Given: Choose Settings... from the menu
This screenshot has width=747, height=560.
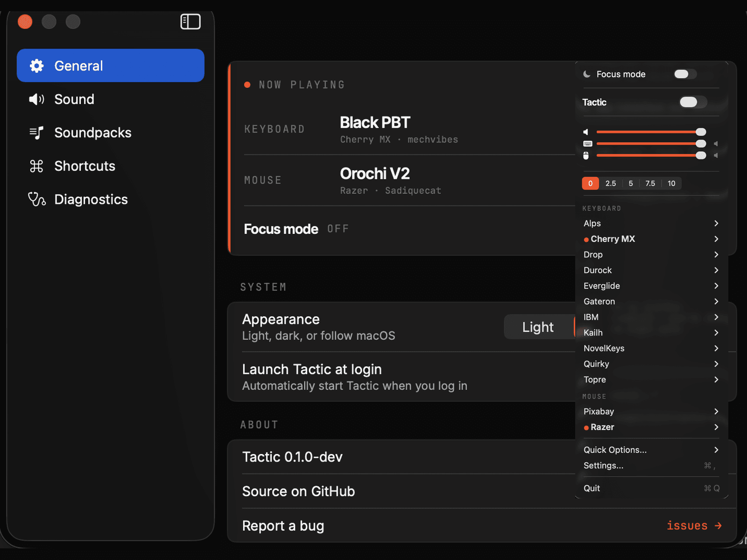Looking at the screenshot, I should tap(651, 466).
